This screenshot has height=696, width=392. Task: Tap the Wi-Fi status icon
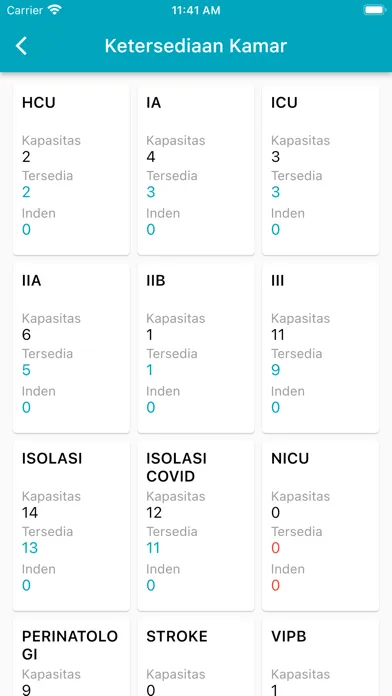[55, 10]
